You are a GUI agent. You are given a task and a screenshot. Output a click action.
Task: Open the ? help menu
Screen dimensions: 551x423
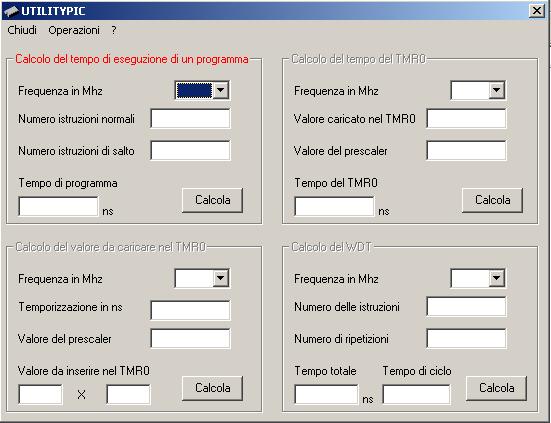click(114, 30)
